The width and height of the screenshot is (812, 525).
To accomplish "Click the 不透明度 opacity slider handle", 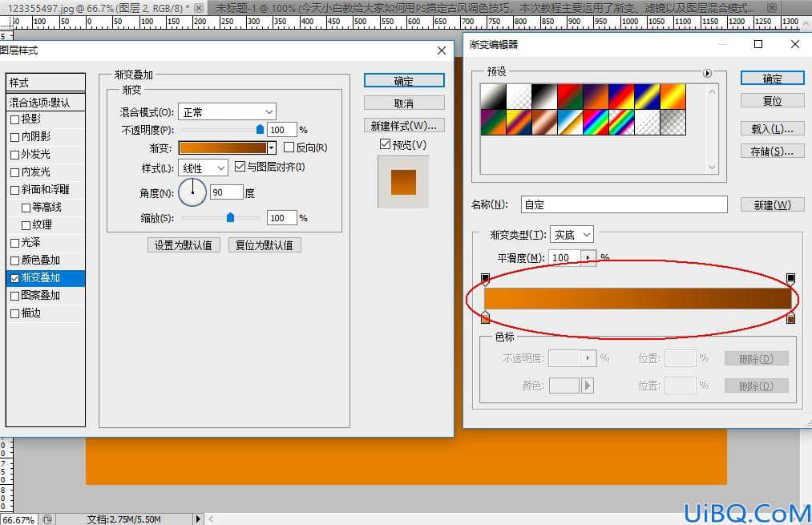I will (260, 129).
